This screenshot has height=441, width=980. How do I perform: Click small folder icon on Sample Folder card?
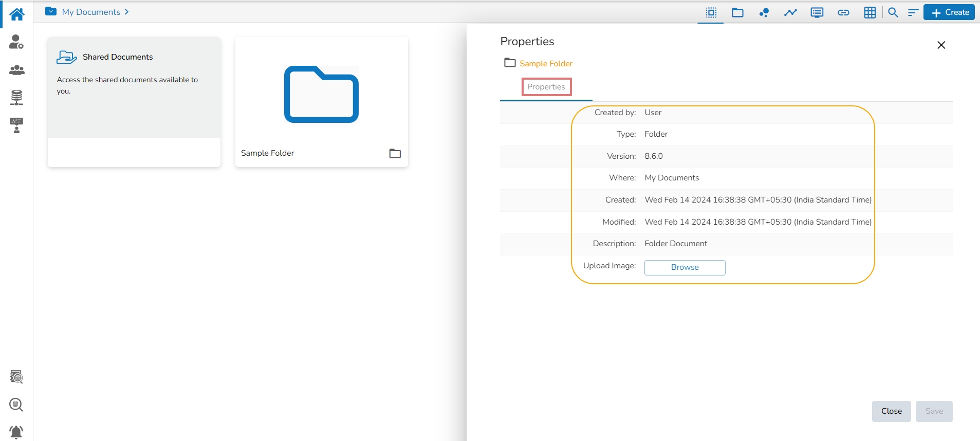click(x=395, y=153)
